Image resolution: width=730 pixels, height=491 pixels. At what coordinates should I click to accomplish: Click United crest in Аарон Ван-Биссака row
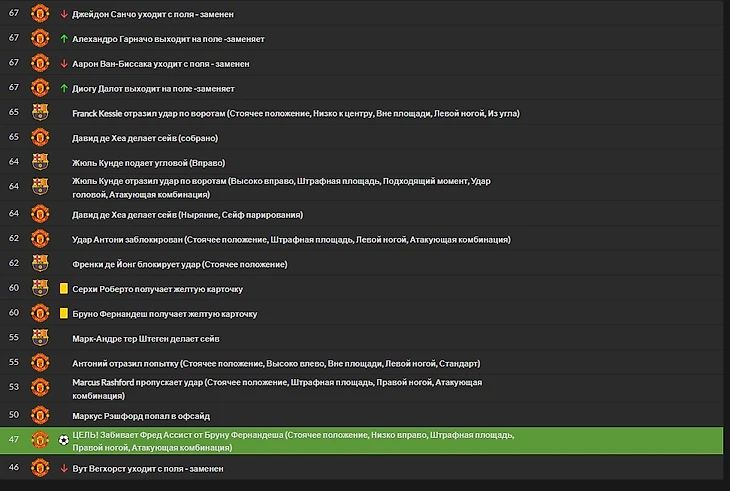[40, 63]
